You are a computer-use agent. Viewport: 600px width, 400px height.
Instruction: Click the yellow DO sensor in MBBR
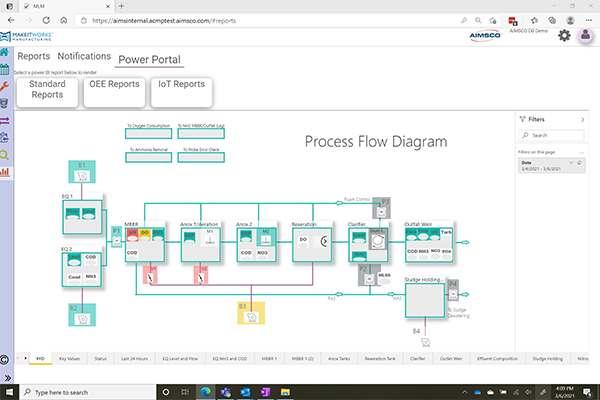(x=145, y=235)
